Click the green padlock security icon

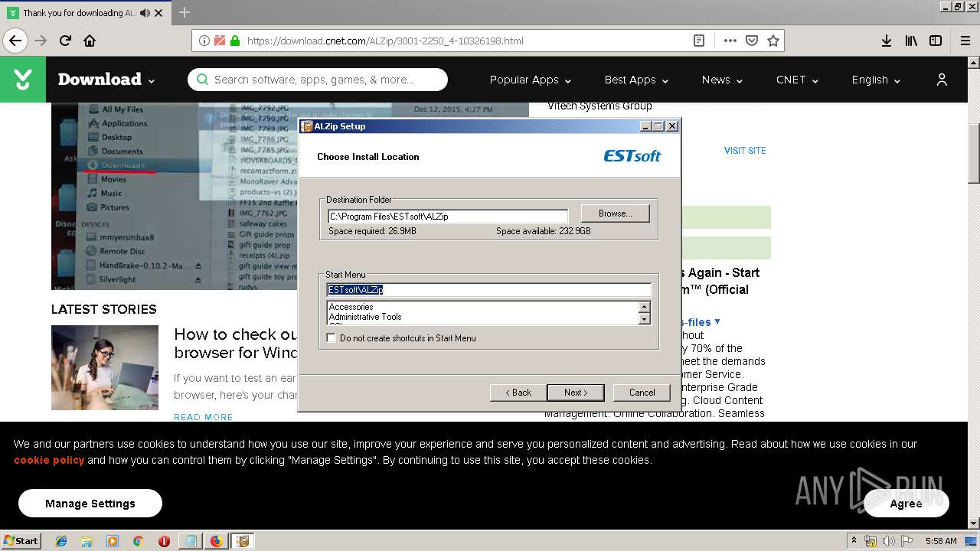pyautogui.click(x=235, y=41)
